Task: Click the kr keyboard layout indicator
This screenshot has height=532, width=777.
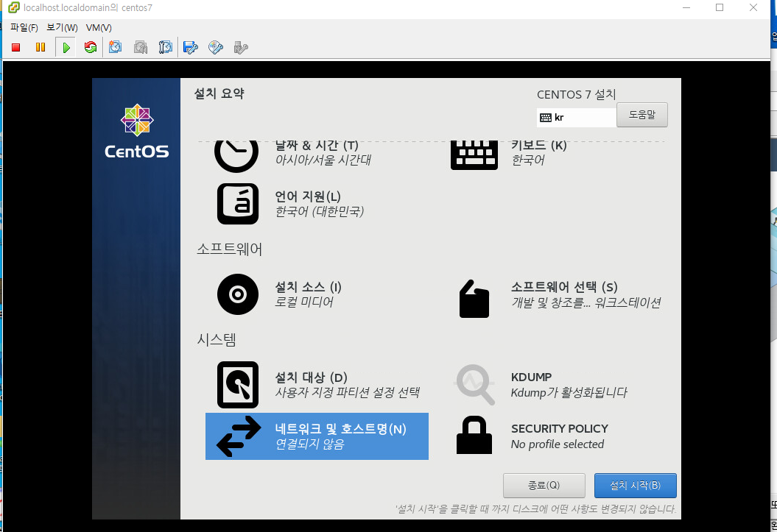Action: (577, 118)
